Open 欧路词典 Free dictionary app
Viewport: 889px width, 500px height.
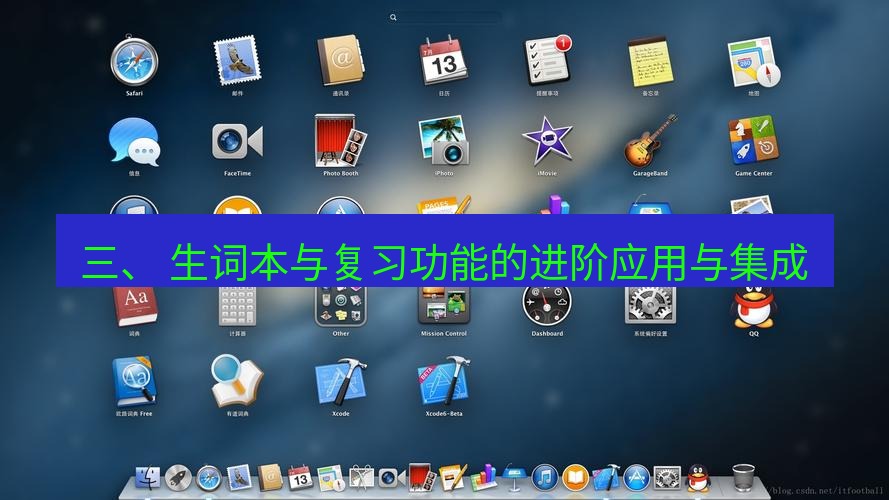tap(134, 381)
